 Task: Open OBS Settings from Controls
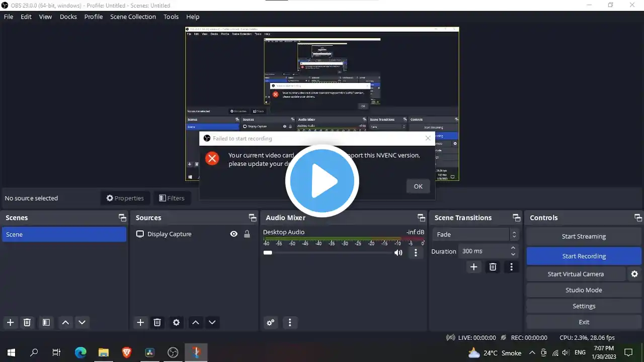click(584, 306)
